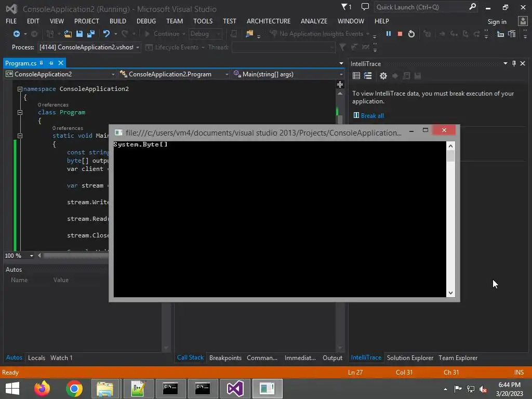The width and height of the screenshot is (532, 399).
Task: Toggle auto-hide pin on IntelliTrace panel
Action: [x=514, y=63]
